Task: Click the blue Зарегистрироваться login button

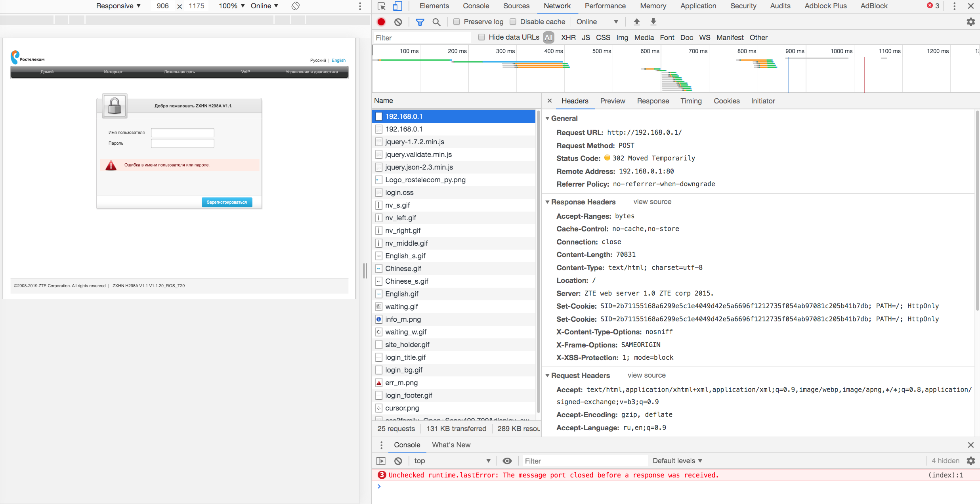Action: tap(227, 202)
